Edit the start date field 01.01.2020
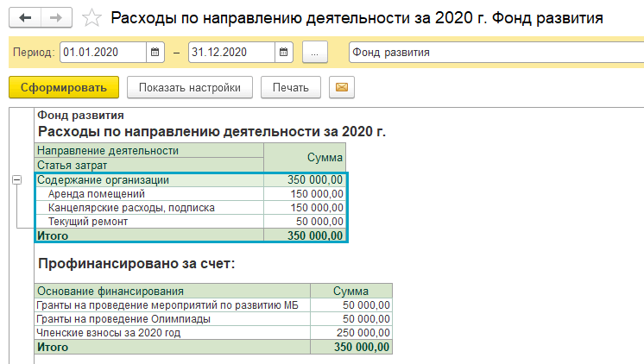The width and height of the screenshot is (644, 364). (x=103, y=53)
